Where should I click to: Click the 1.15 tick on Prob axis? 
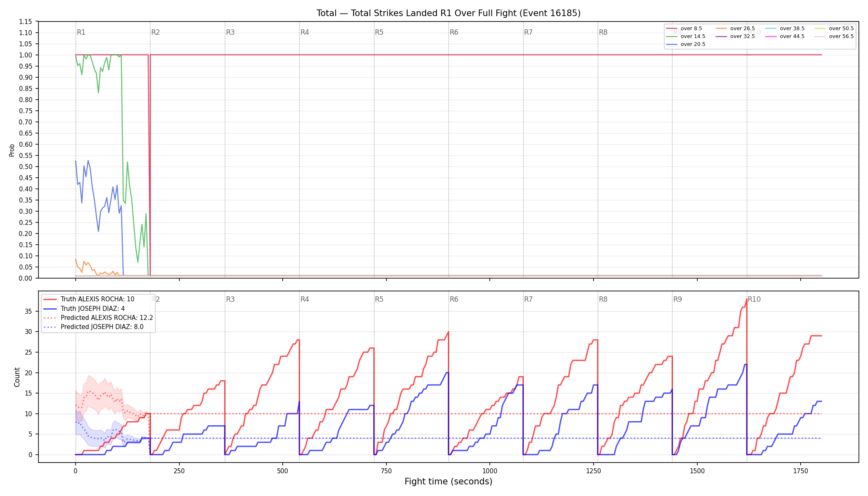(x=26, y=21)
